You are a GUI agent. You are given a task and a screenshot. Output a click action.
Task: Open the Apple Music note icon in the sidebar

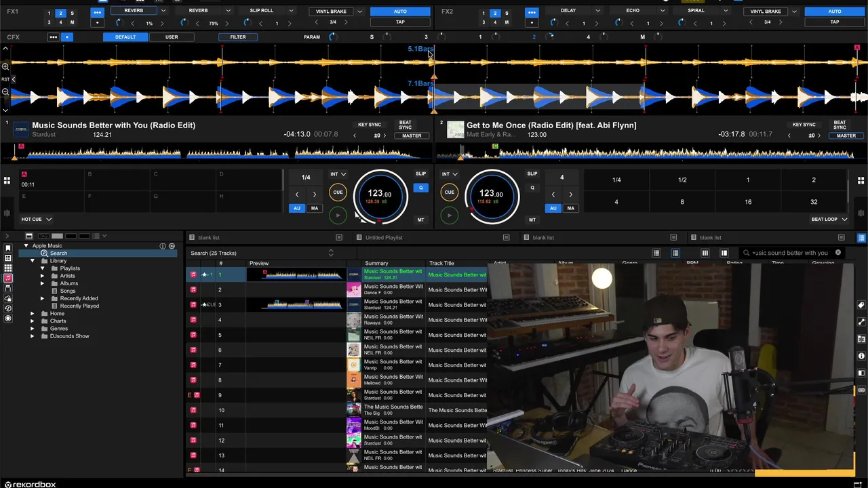pos(7,278)
